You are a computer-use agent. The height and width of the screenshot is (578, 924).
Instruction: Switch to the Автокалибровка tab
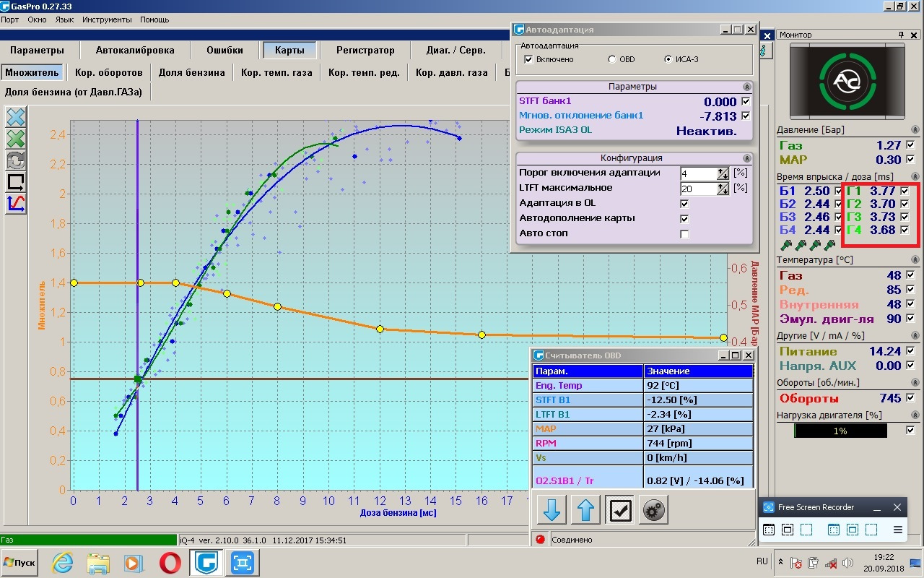[135, 51]
